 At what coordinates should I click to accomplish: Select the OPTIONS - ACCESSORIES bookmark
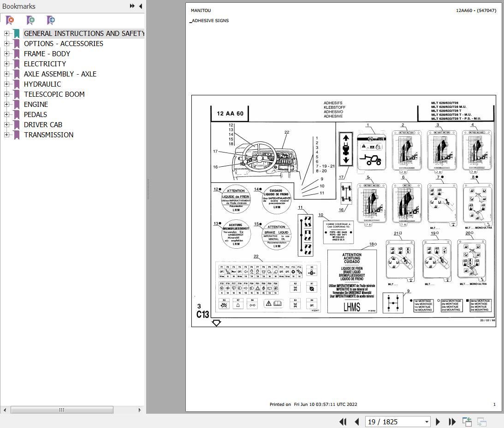point(64,43)
